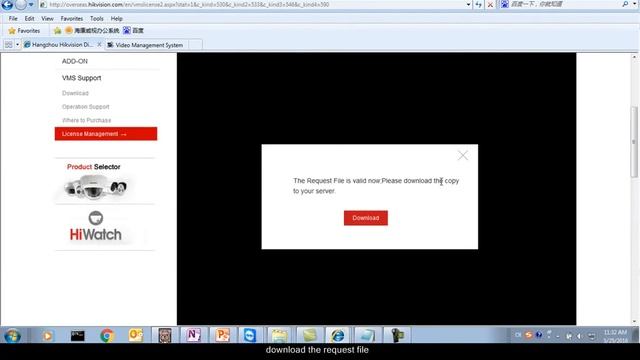The image size is (640, 360).
Task: Open the File menu
Action: [x=13, y=19]
